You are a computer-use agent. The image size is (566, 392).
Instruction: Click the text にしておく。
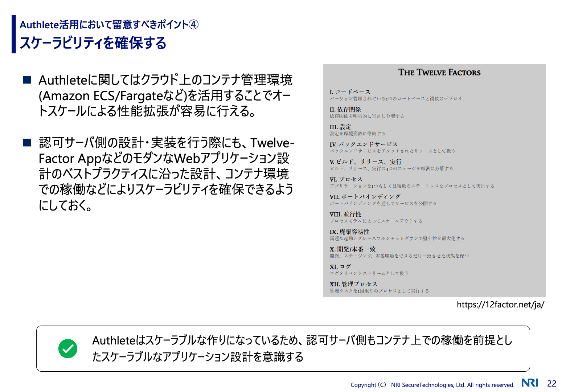66,205
